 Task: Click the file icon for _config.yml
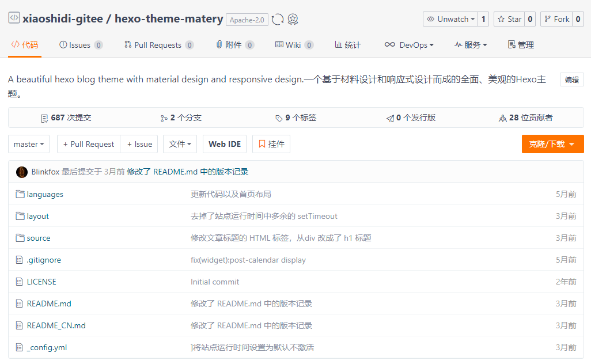click(x=19, y=347)
